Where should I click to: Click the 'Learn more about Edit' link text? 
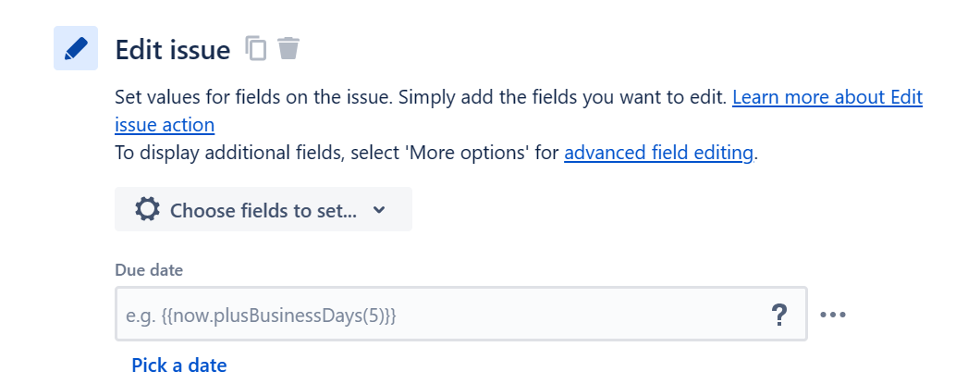click(x=827, y=97)
